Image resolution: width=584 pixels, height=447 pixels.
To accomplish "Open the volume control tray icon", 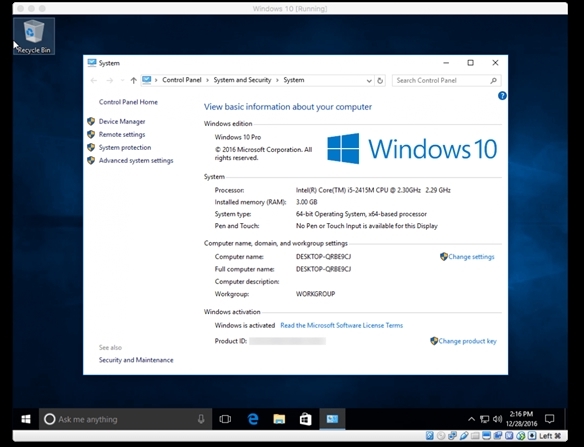I will pyautogui.click(x=497, y=419).
